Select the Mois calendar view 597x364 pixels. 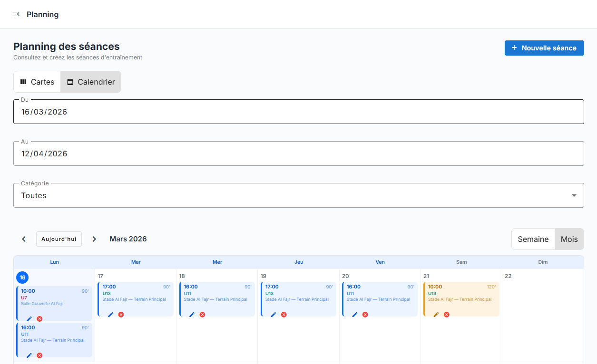pyautogui.click(x=569, y=239)
